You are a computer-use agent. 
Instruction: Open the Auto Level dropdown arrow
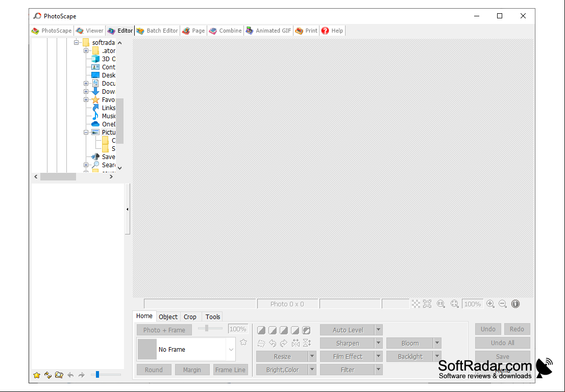point(378,330)
